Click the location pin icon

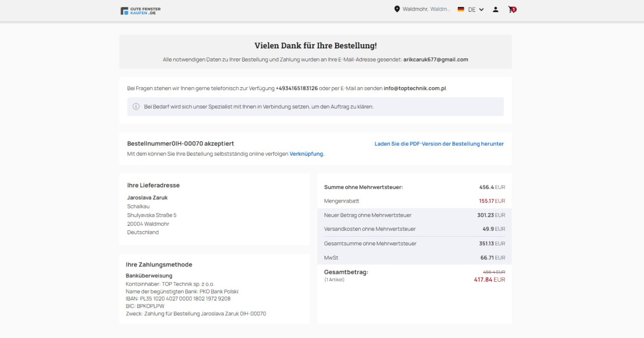coord(397,9)
